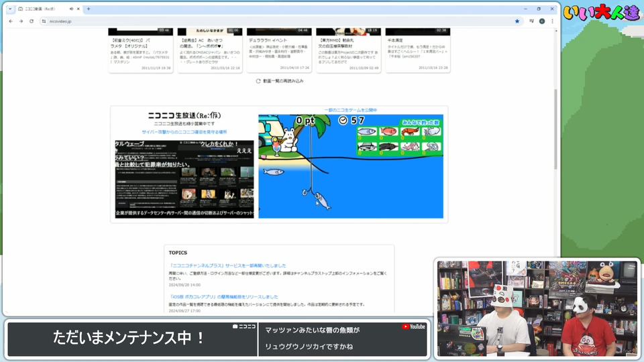Click the ニコニコ生放送(Re:仮) heading
The width and height of the screenshot is (644, 362).
(184, 115)
